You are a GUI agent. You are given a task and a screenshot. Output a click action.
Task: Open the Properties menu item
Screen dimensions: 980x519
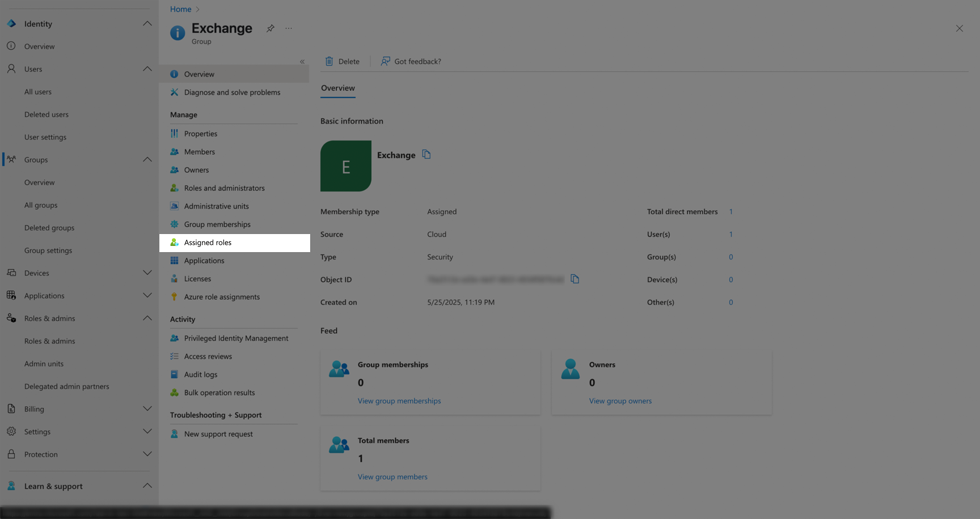(234, 134)
